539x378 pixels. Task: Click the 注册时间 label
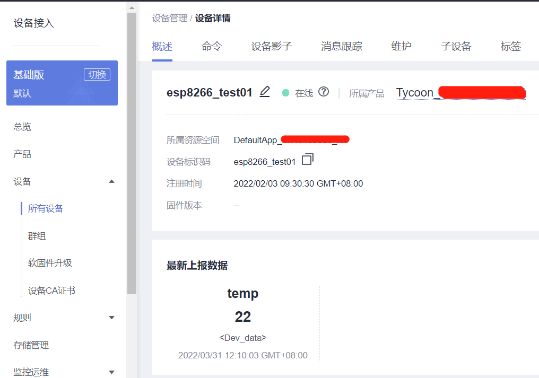(x=184, y=184)
